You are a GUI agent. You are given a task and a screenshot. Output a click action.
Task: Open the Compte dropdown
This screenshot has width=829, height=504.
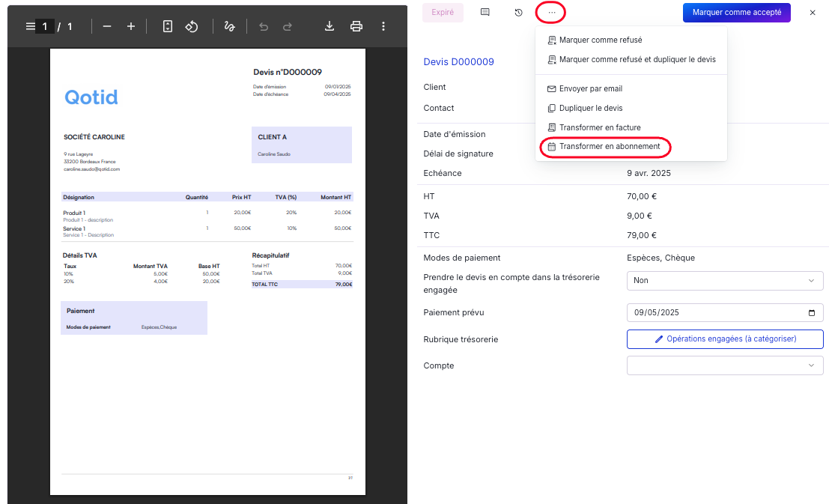[x=724, y=365]
